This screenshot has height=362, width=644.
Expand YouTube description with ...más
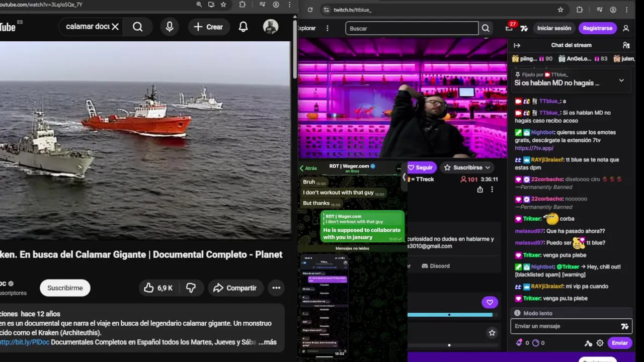click(x=267, y=342)
